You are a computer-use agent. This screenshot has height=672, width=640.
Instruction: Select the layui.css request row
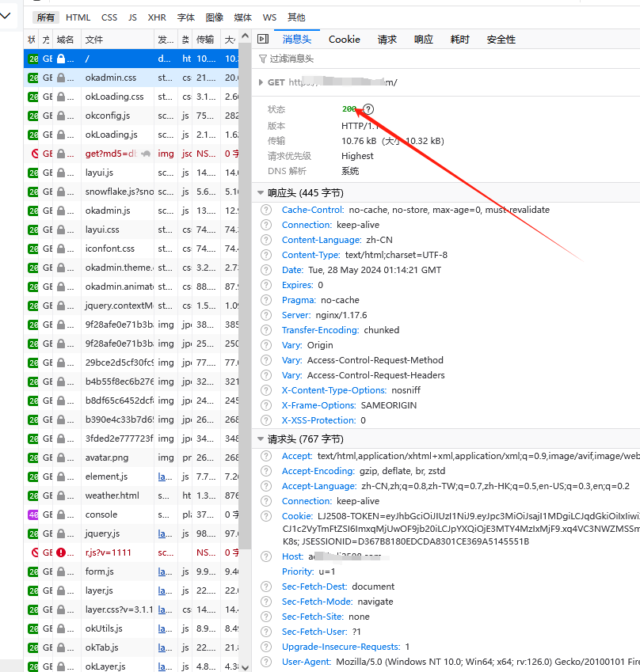[x=131, y=230]
